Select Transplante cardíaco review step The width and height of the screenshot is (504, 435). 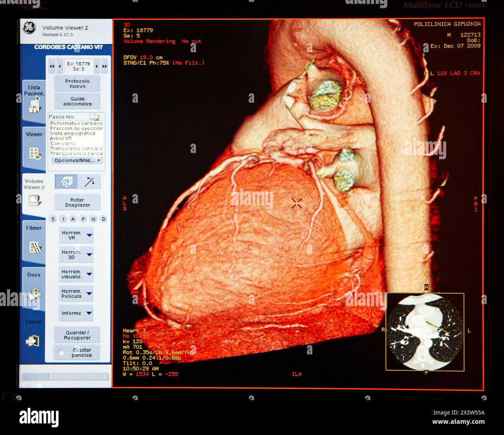pos(76,148)
